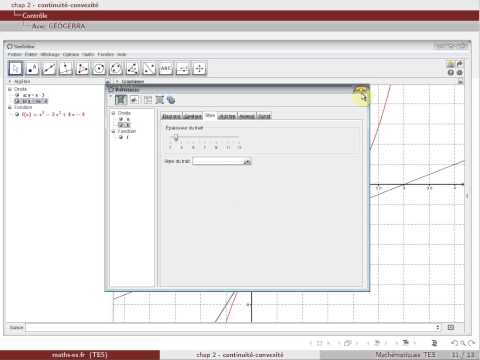480x360 pixels.
Task: Open Graphics preferences in dialog toolbar
Action: [134, 100]
